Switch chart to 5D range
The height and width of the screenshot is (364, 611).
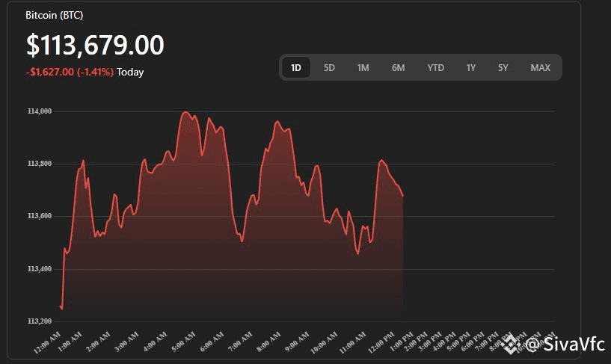coord(329,68)
